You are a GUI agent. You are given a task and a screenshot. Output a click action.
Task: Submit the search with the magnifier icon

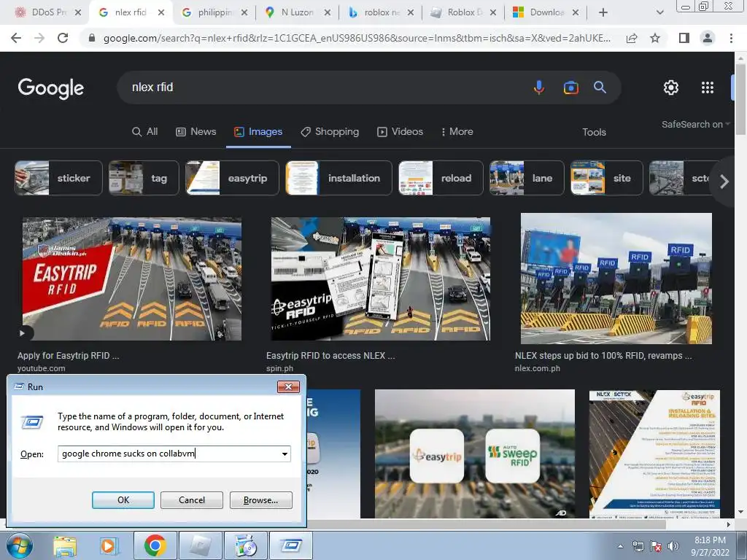600,87
